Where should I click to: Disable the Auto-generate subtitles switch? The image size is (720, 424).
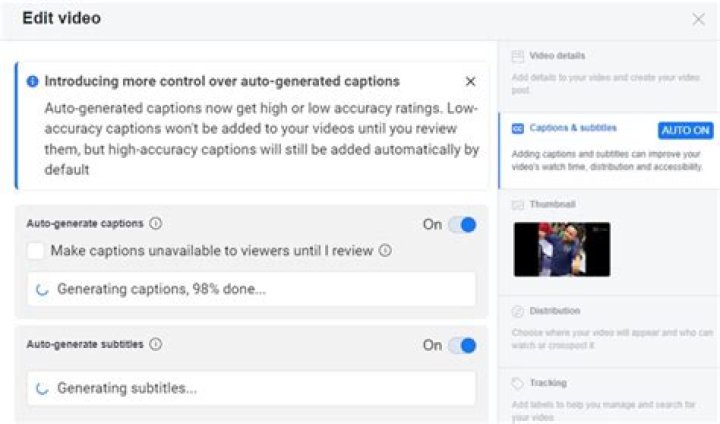462,345
